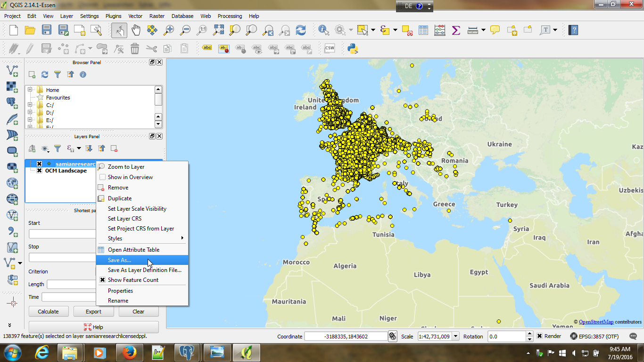Click the Deselect Features icon

click(407, 30)
